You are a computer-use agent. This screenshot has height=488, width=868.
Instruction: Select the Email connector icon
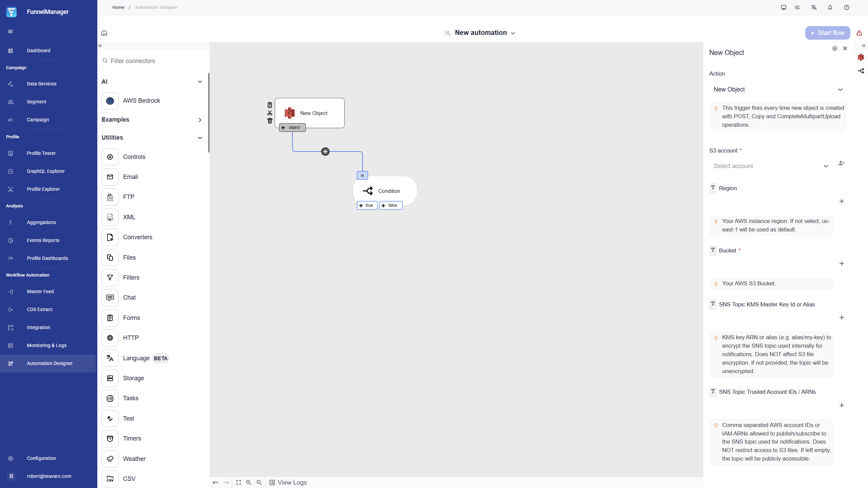click(x=110, y=177)
